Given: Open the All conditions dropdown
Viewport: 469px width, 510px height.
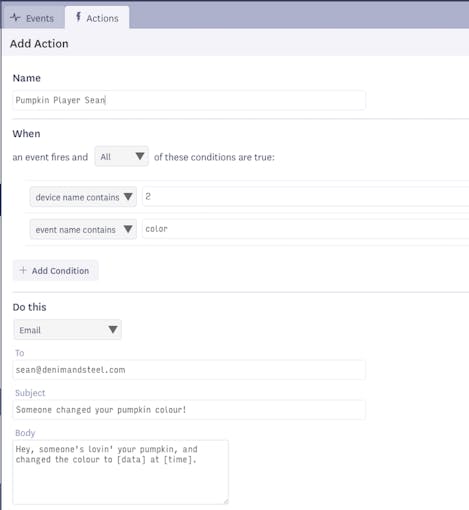Looking at the screenshot, I should tap(122, 156).
